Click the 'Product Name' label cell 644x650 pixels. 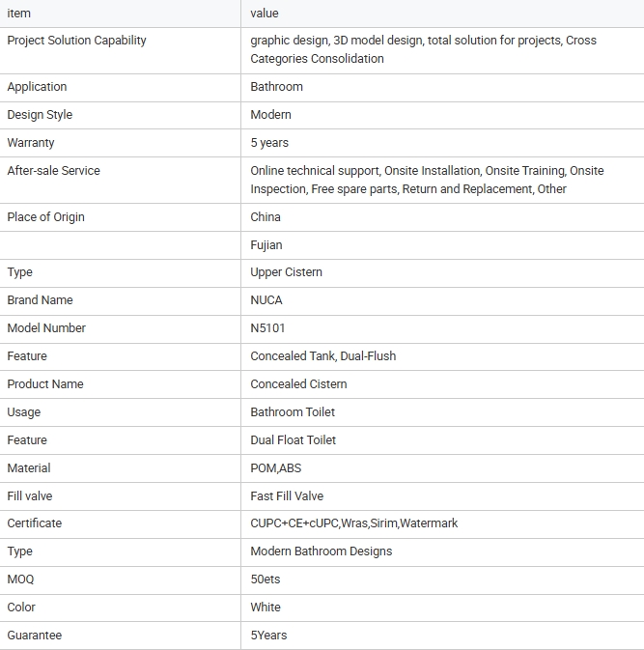[45, 384]
